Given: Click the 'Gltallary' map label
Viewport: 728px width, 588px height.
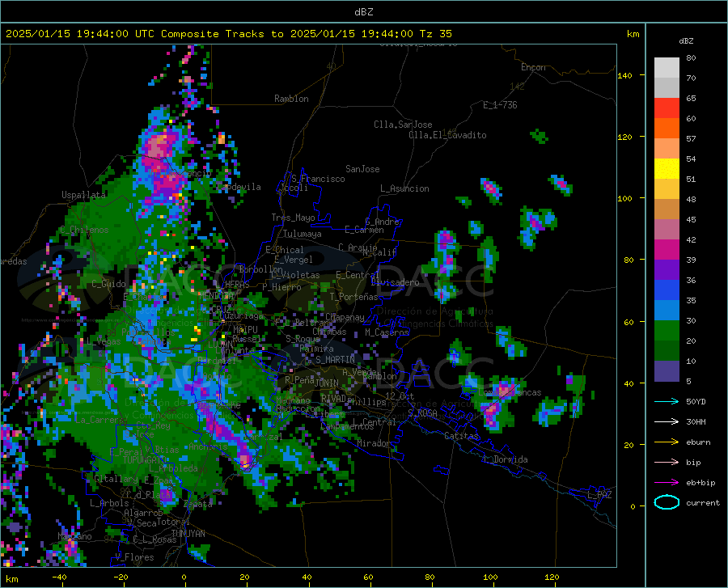Looking at the screenshot, I should pyautogui.click(x=116, y=479).
